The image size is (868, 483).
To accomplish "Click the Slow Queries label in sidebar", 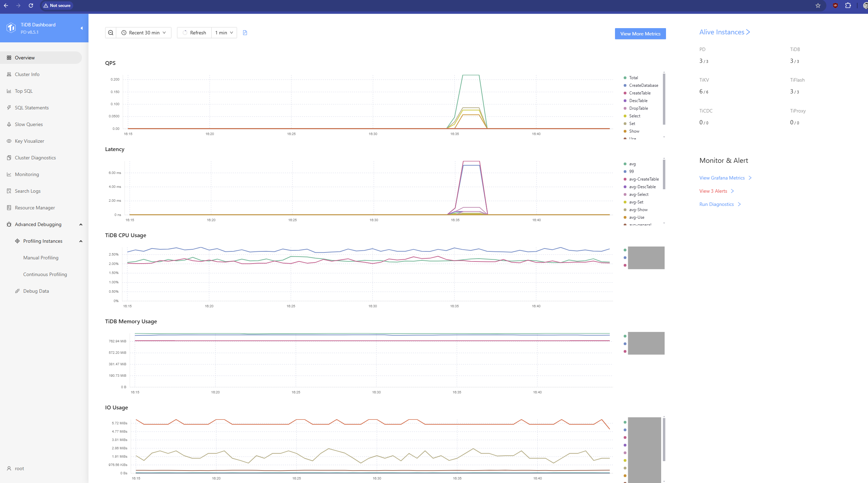I will coord(29,124).
